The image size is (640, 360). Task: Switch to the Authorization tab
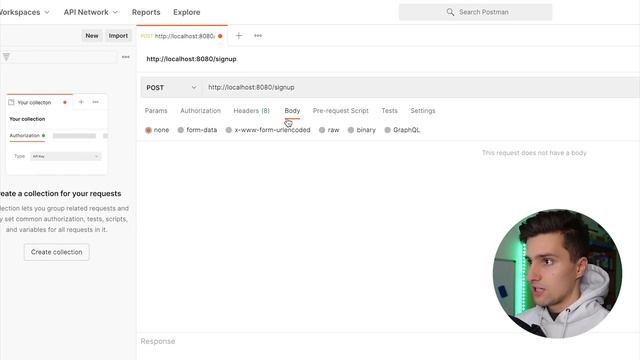(200, 111)
